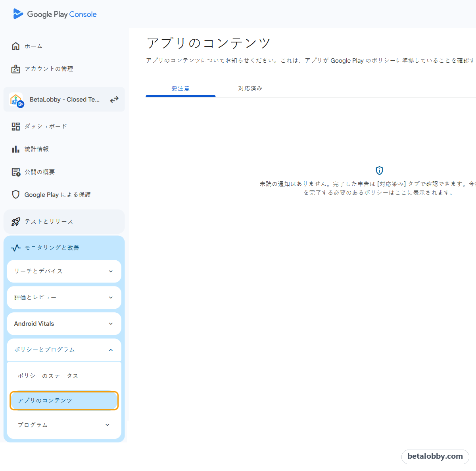
Task: Select アプリのコンテンツ sidebar item
Action: (64, 401)
